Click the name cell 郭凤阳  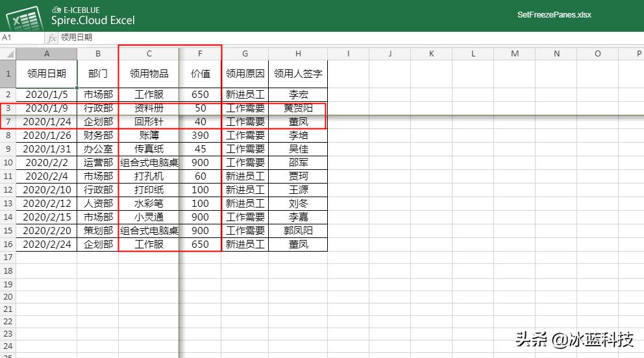pyautogui.click(x=298, y=230)
